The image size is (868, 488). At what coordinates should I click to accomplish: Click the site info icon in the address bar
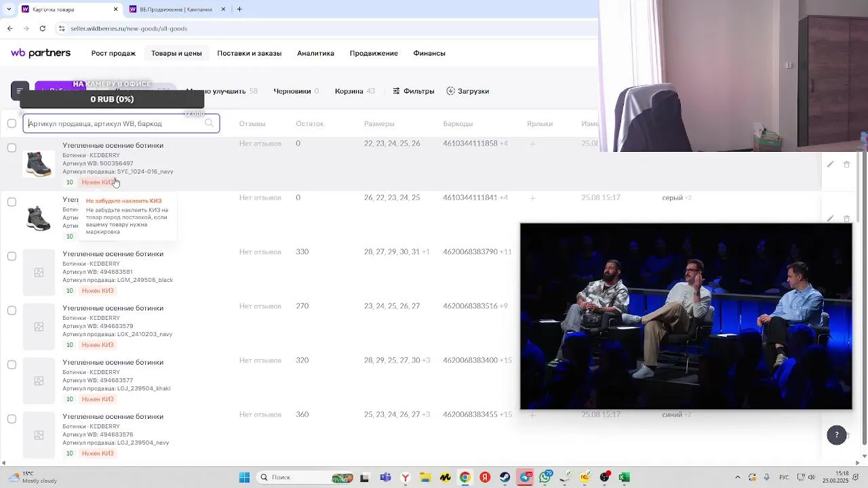62,28
